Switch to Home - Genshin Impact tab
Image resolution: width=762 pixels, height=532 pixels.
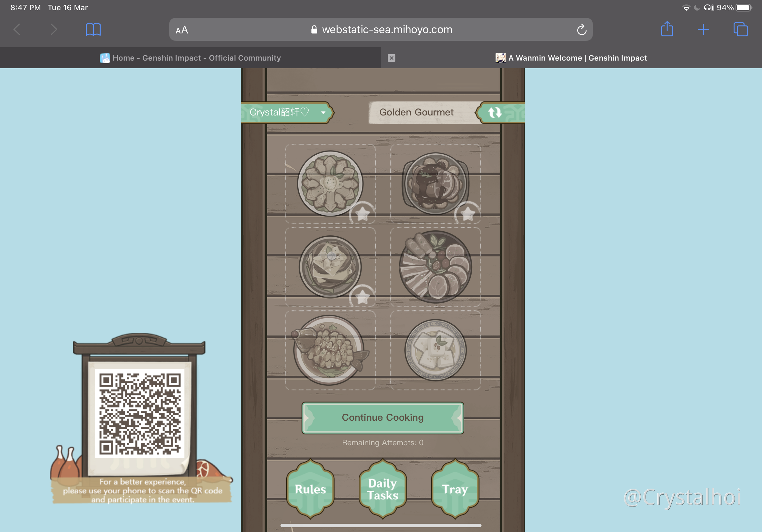coord(190,58)
